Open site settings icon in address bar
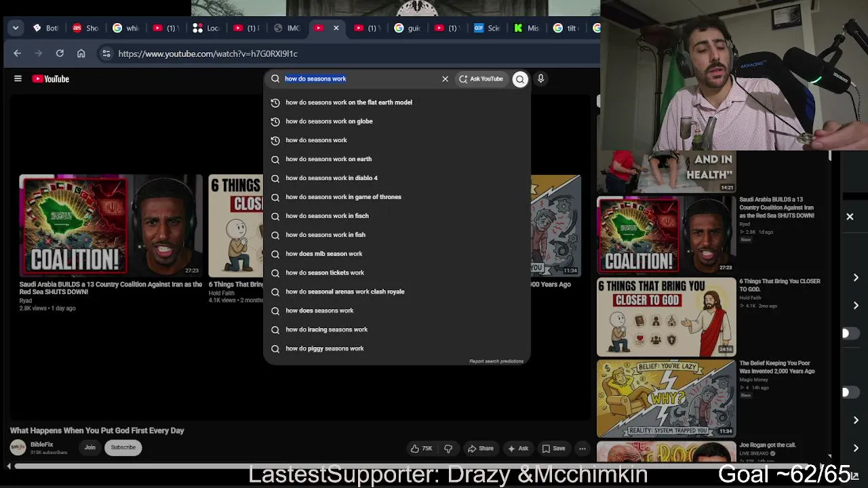The image size is (868, 488). pos(106,54)
